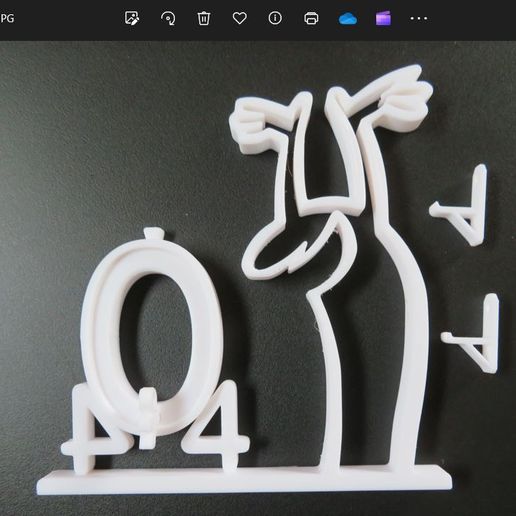Open the Edit image tool
Viewport: 516px width, 516px height.
click(x=132, y=18)
